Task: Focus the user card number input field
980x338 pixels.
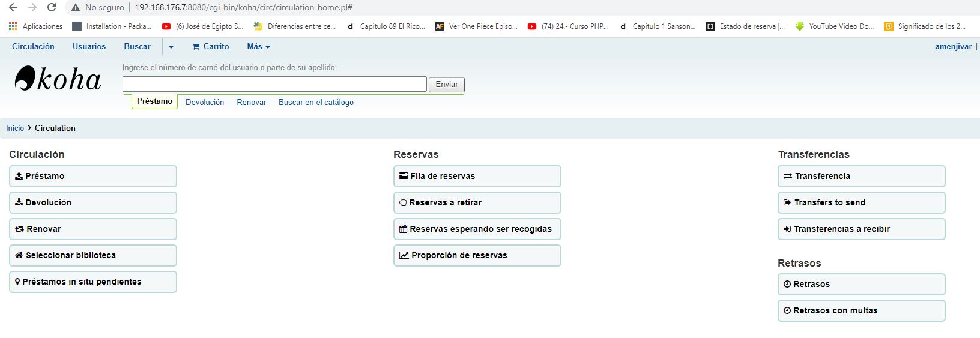Action: [x=274, y=84]
